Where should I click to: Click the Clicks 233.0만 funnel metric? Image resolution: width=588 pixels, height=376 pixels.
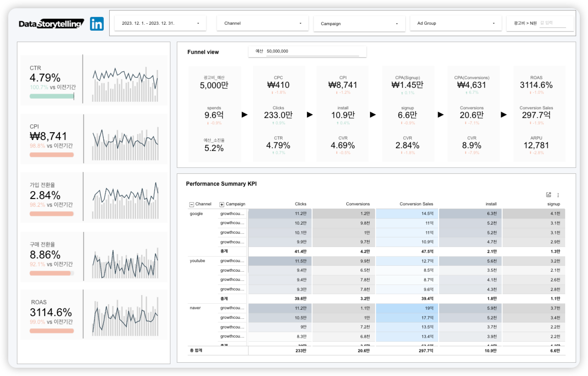(x=278, y=115)
